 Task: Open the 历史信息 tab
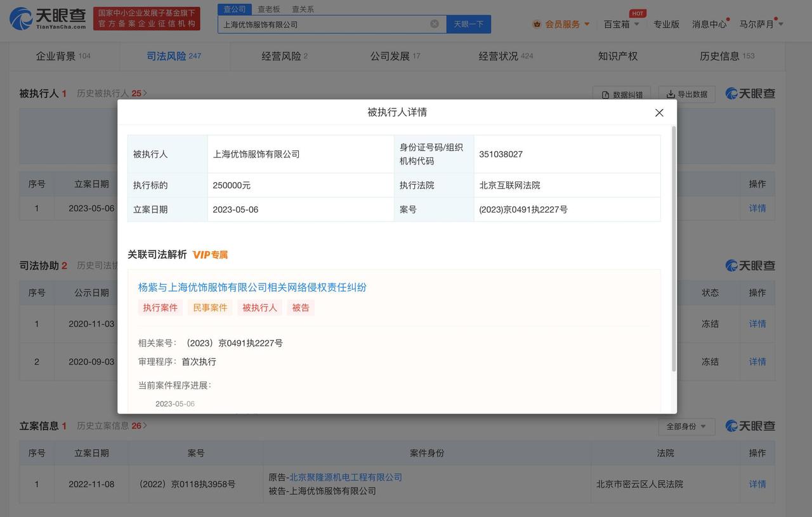coord(727,56)
